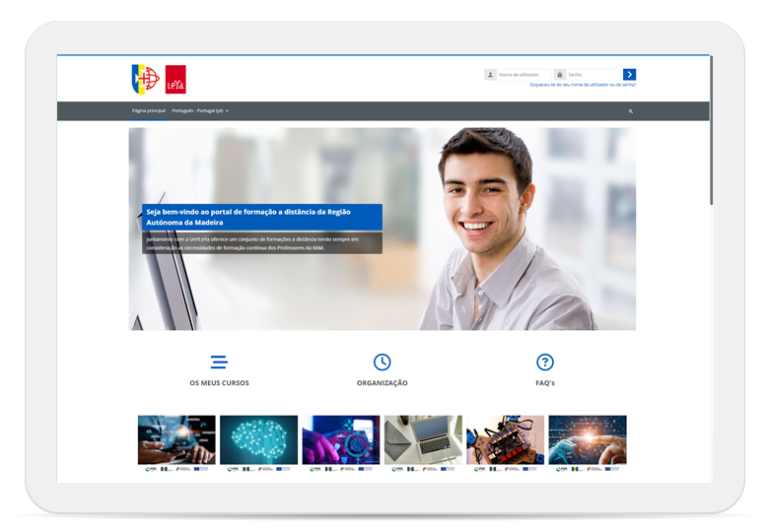Click the Madeira region crest logo
The width and height of the screenshot is (769, 532).
(x=146, y=80)
